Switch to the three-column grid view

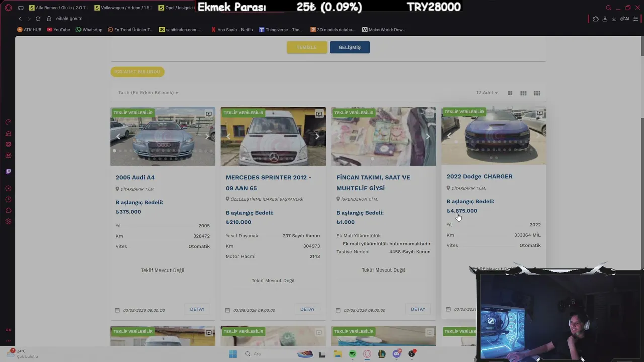coord(523,93)
